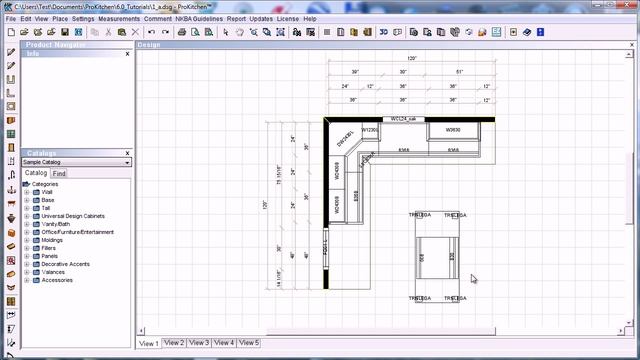Select the draw wall pencil tool
640x360 pixels.
pyautogui.click(x=11, y=52)
